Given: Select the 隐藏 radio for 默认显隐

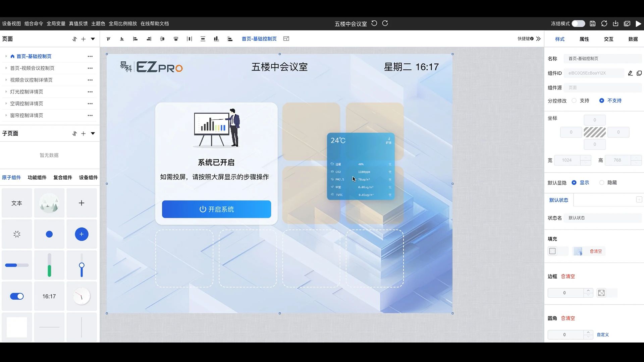Looking at the screenshot, I should (x=602, y=183).
